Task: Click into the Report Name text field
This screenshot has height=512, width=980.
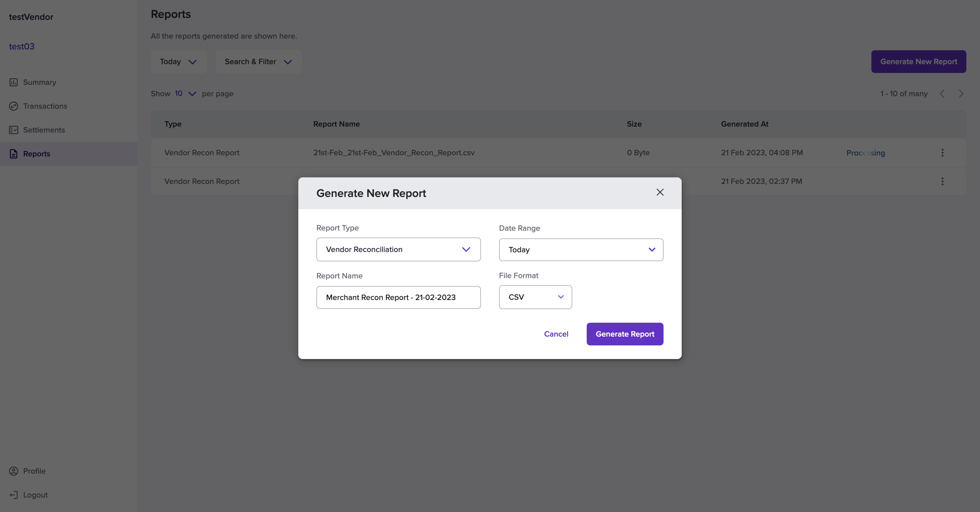Action: tap(398, 297)
